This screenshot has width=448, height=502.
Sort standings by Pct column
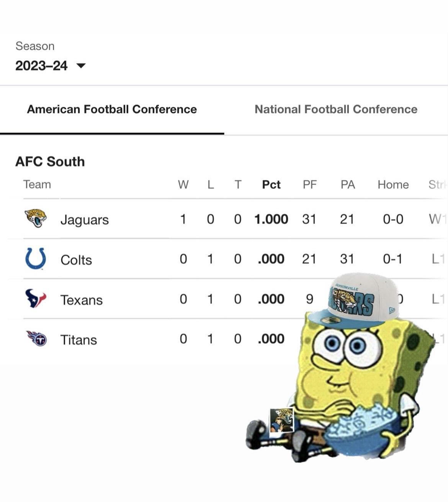pyautogui.click(x=271, y=185)
